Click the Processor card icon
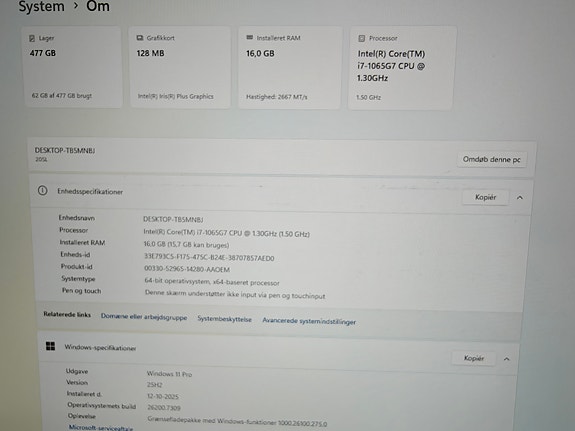This screenshot has height=431, width=575. [362, 38]
